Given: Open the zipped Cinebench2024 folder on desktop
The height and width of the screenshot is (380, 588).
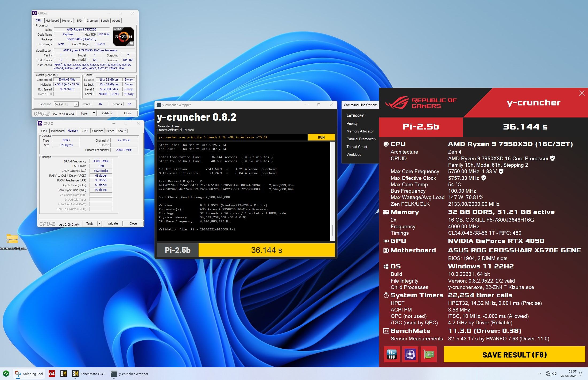Looking at the screenshot, I should 12,239.
